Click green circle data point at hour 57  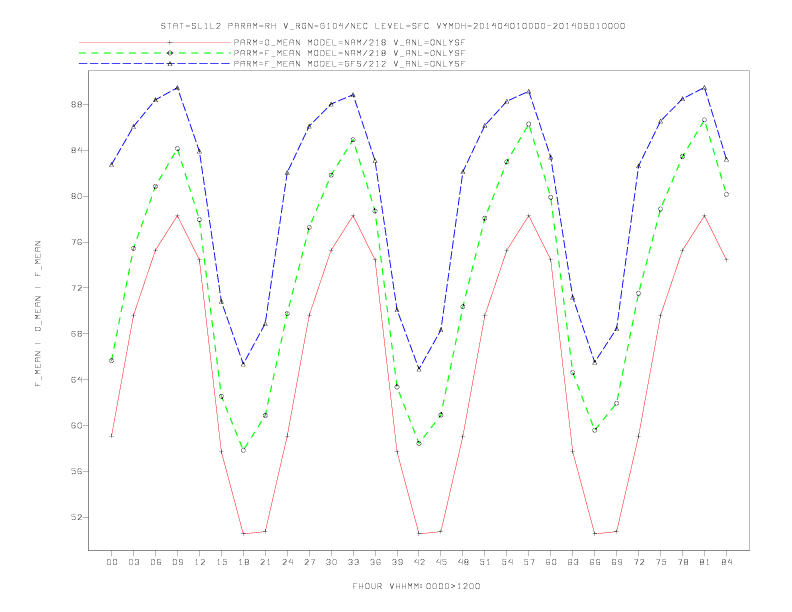(529, 124)
